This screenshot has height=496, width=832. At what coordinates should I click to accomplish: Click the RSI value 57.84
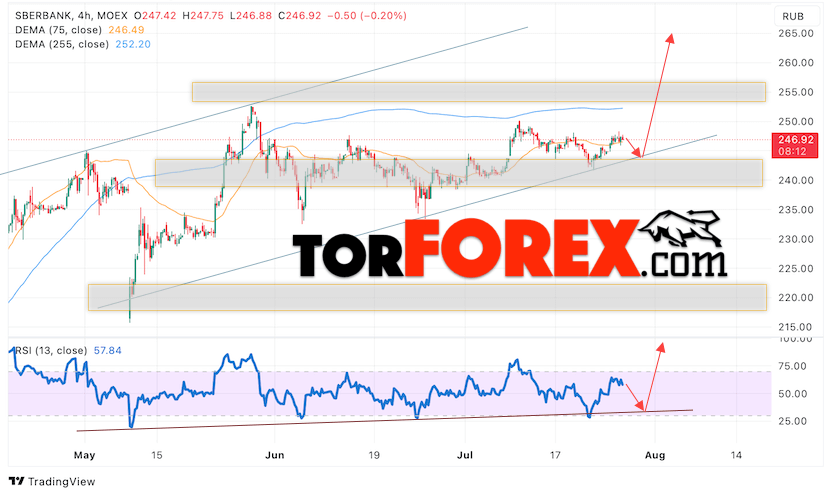[x=108, y=350]
